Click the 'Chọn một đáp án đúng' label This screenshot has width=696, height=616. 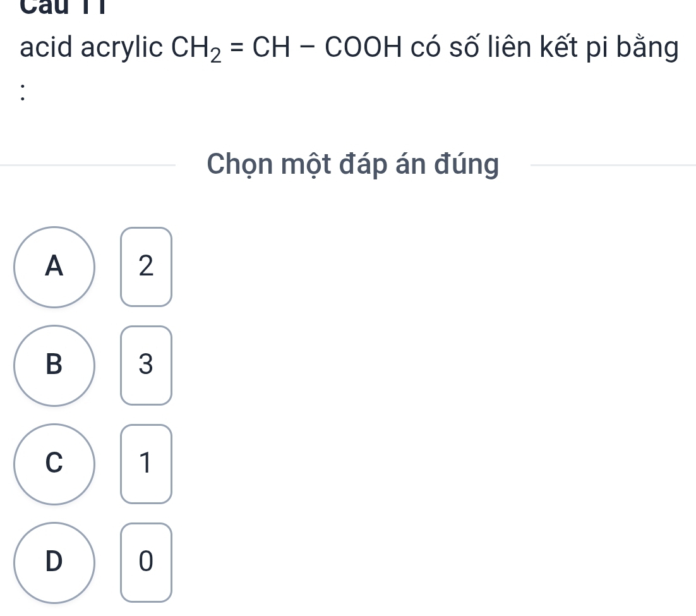tap(353, 166)
